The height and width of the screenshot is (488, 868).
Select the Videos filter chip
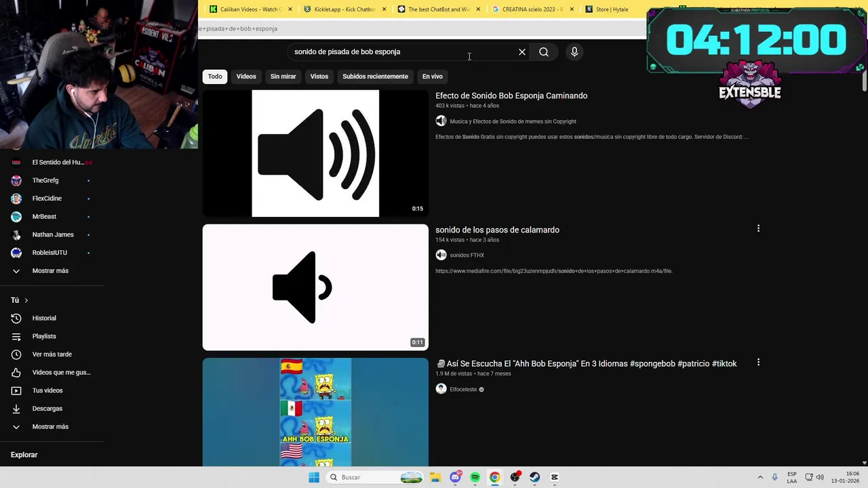(x=246, y=77)
